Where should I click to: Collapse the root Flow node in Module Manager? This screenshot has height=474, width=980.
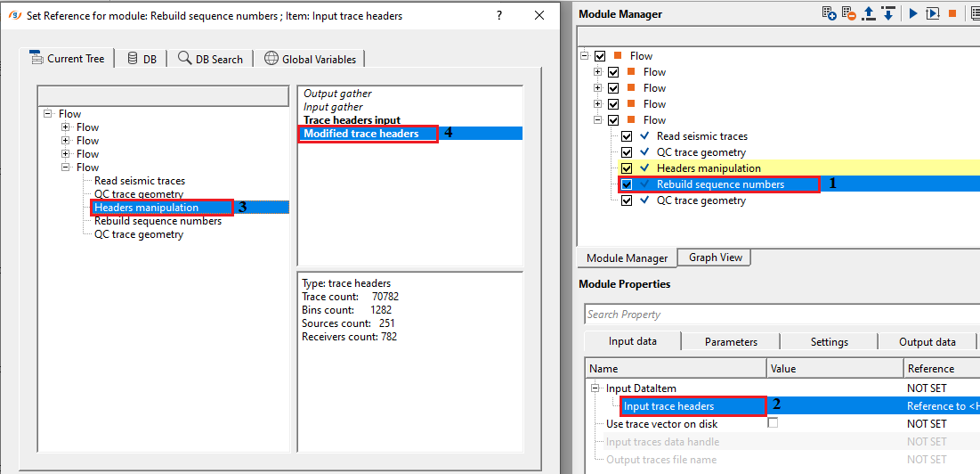(585, 56)
